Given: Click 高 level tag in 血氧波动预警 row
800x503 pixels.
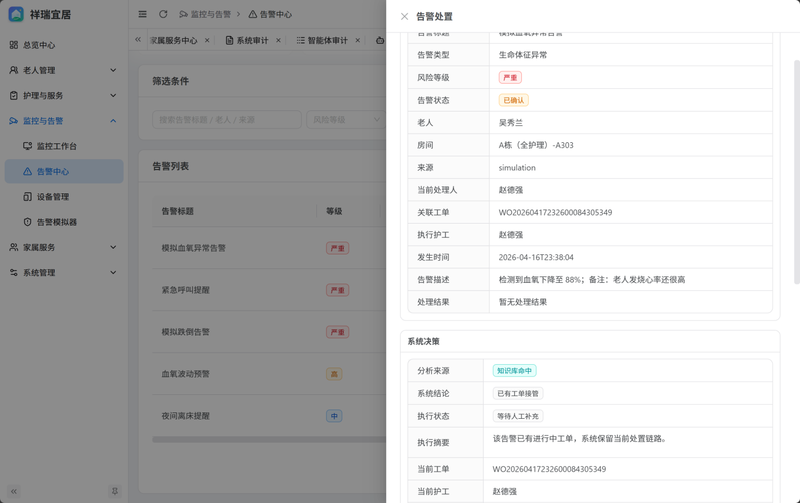Looking at the screenshot, I should 334,374.
